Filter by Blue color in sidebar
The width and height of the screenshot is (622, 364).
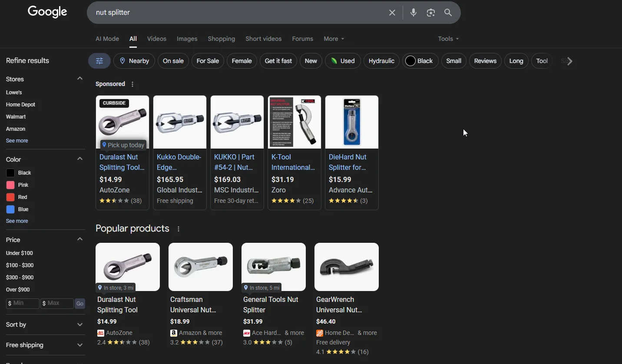click(x=17, y=209)
